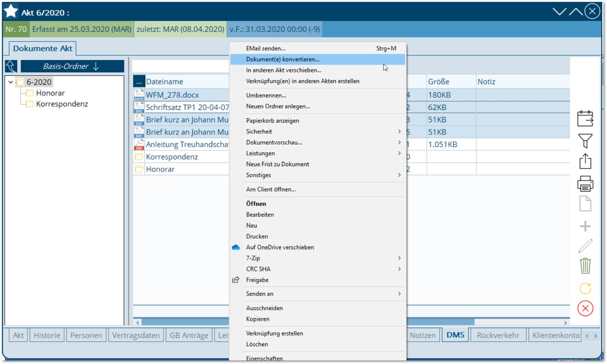Switch to the Akt bottom tab

(18, 335)
